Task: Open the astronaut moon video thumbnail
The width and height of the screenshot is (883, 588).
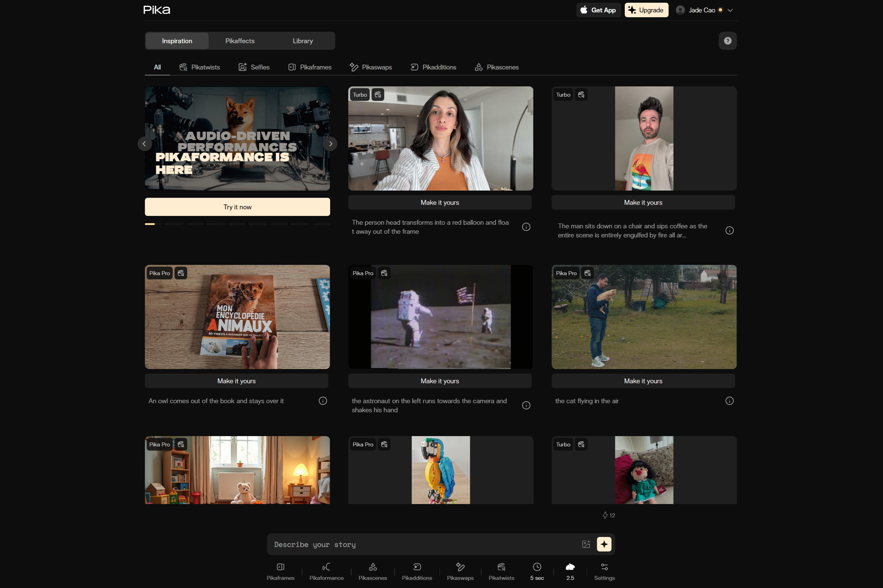Action: point(441,317)
